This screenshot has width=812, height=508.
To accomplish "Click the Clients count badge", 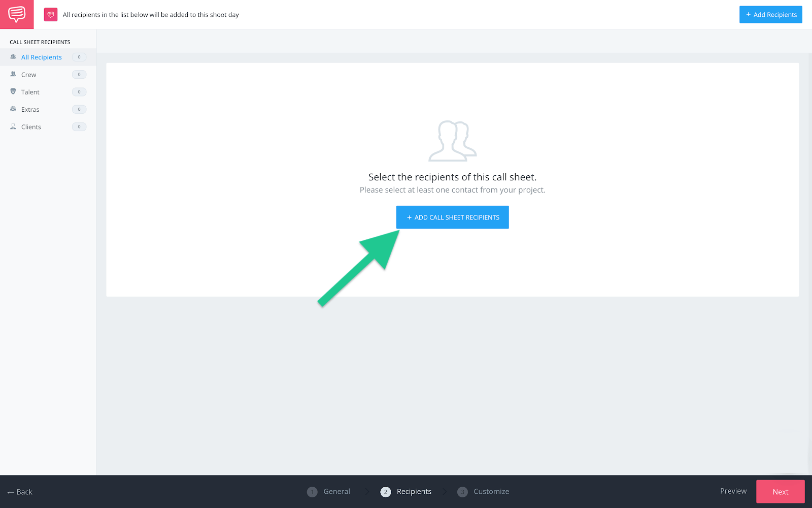I will click(79, 127).
